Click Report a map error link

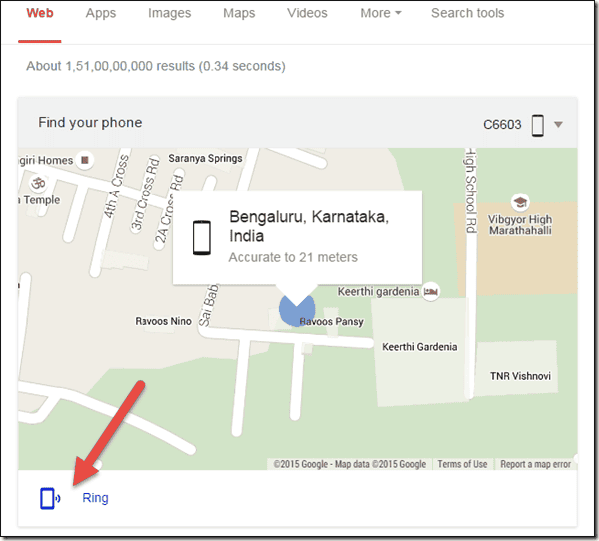[536, 464]
